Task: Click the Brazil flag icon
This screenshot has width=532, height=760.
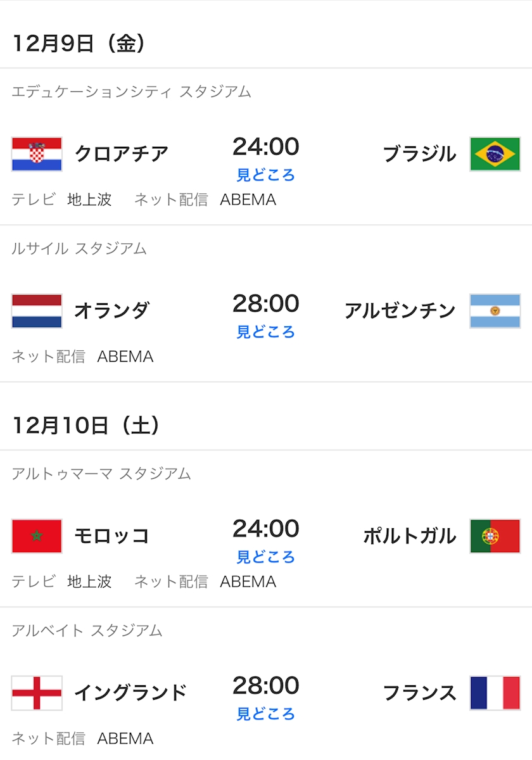Action: [x=495, y=154]
